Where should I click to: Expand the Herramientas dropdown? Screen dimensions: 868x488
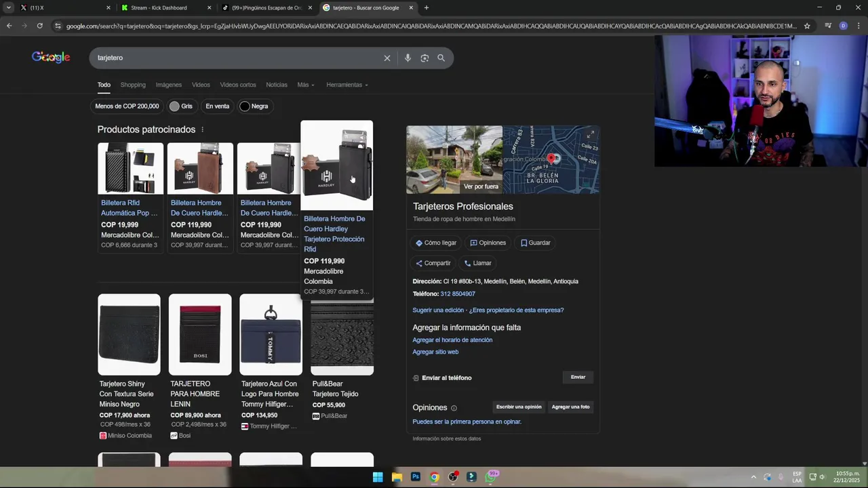click(x=347, y=85)
